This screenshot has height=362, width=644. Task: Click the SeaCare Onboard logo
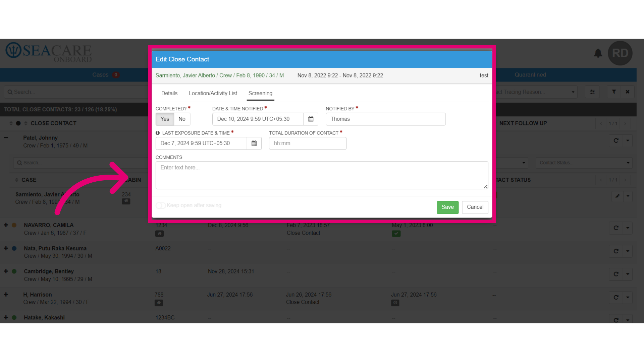click(49, 52)
